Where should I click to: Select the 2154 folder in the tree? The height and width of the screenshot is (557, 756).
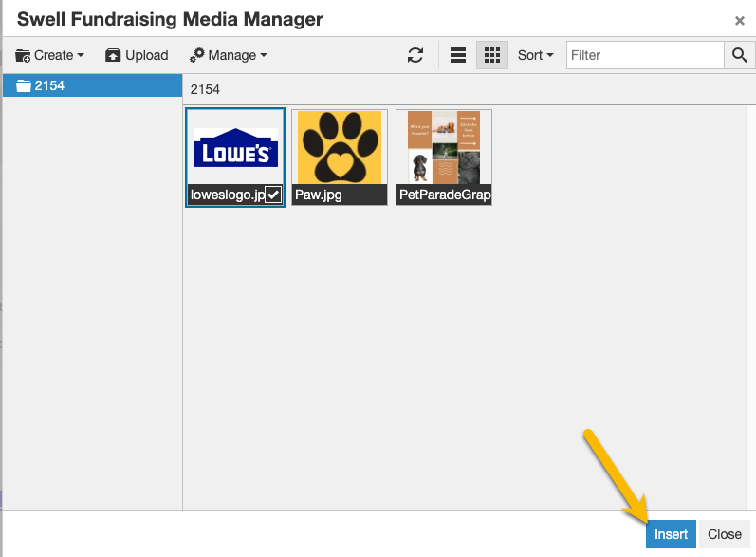click(93, 85)
